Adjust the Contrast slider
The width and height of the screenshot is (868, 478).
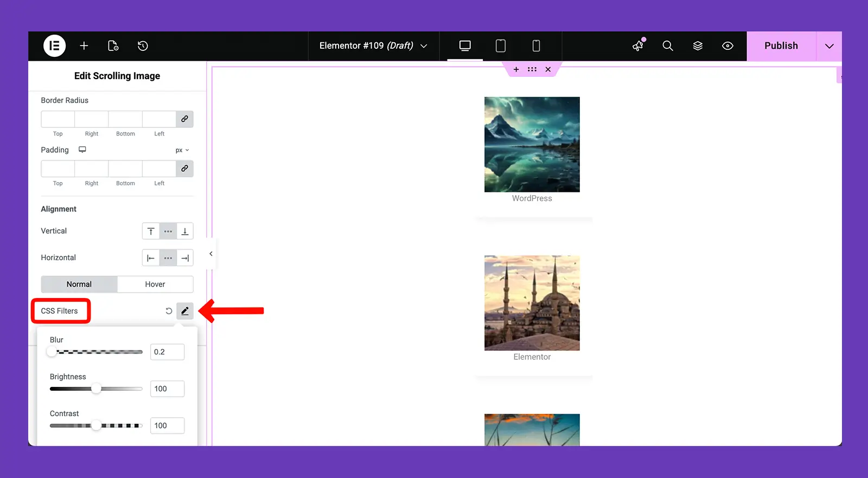(x=96, y=425)
